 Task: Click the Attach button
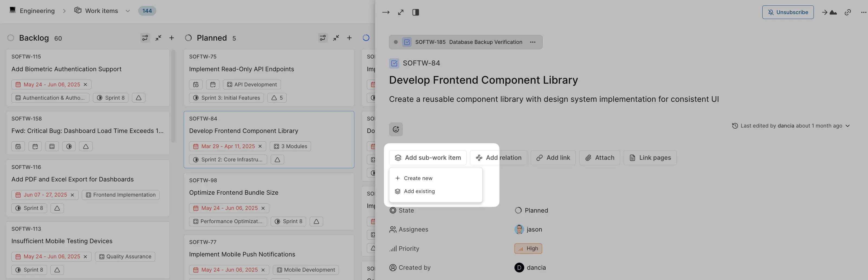(x=600, y=158)
